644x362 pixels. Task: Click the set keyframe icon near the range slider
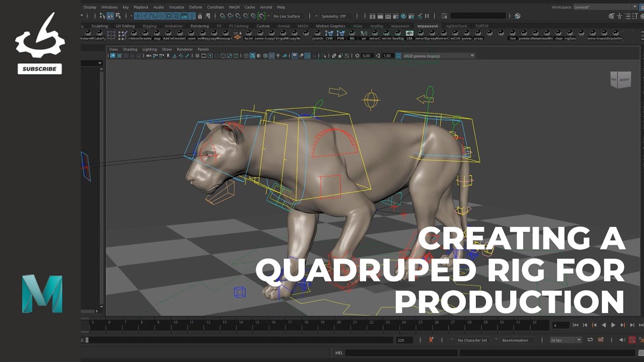click(x=431, y=340)
